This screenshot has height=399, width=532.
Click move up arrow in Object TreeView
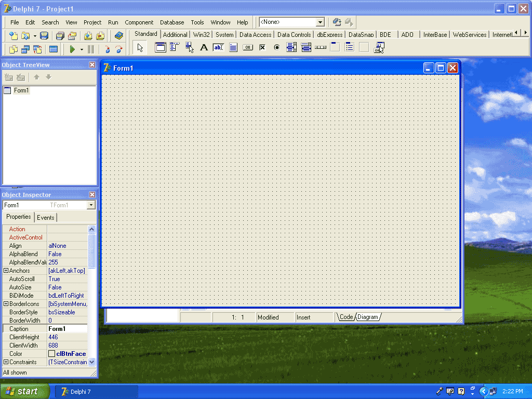pos(36,77)
